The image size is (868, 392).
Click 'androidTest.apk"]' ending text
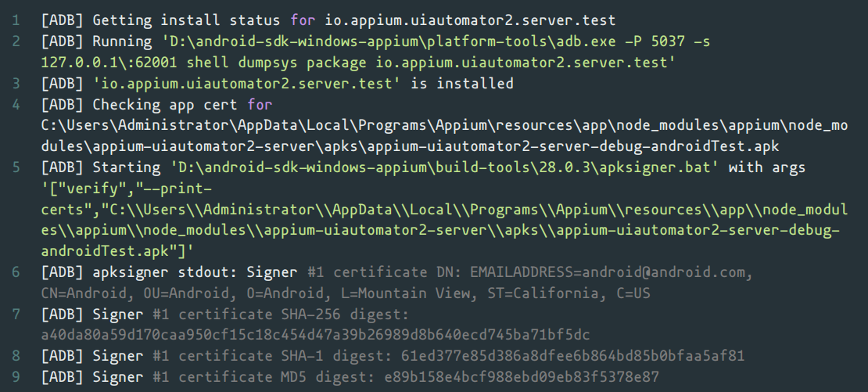click(x=117, y=251)
